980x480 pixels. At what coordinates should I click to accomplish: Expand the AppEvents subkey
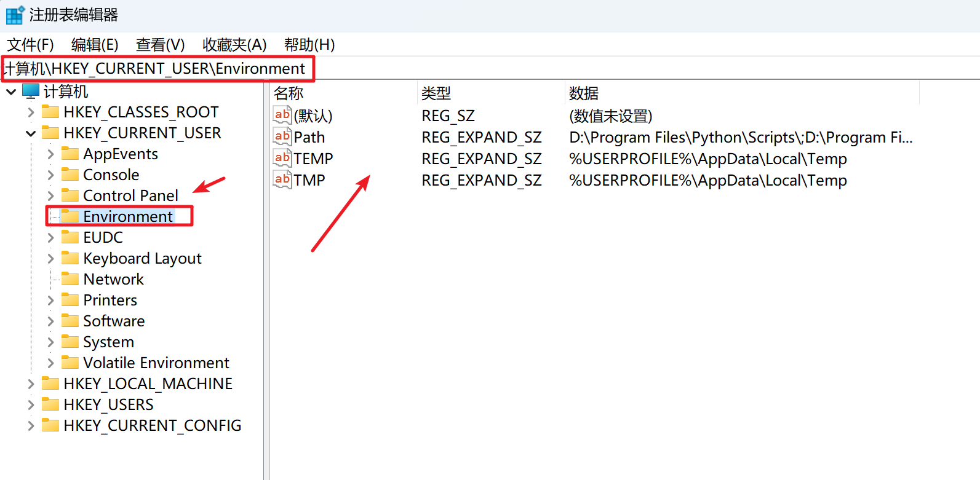(50, 154)
